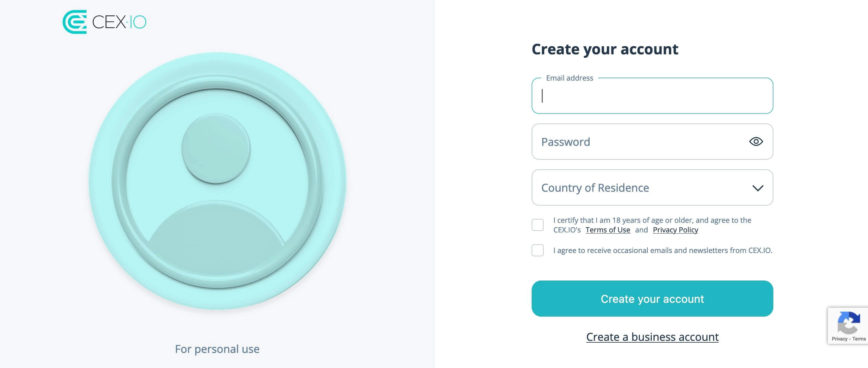Click the reCAPTCHA badge icon
868x368 pixels.
(848, 322)
